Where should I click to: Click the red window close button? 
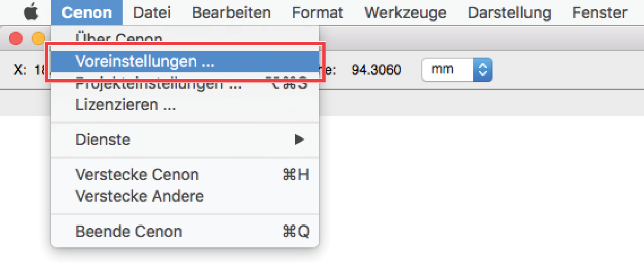coord(16,39)
